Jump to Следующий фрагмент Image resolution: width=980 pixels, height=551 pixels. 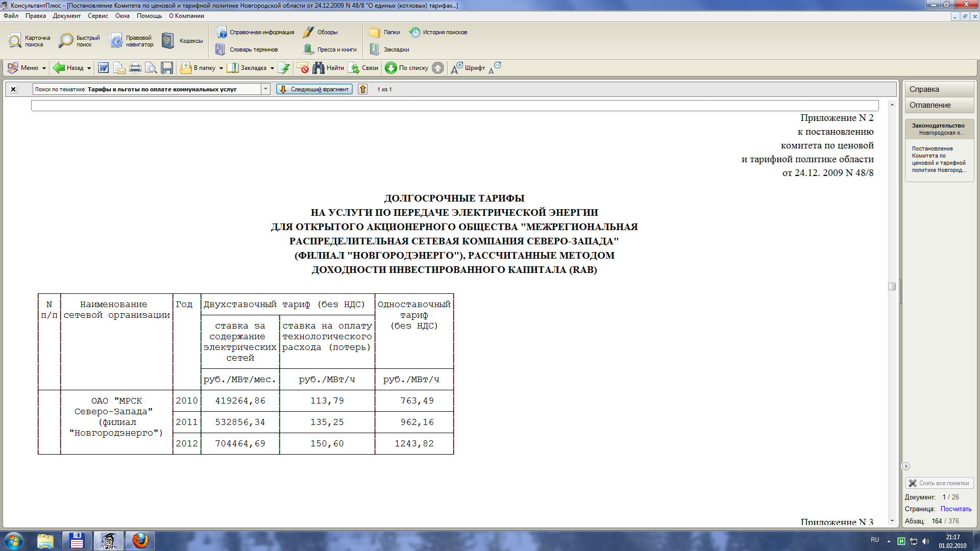tap(314, 89)
